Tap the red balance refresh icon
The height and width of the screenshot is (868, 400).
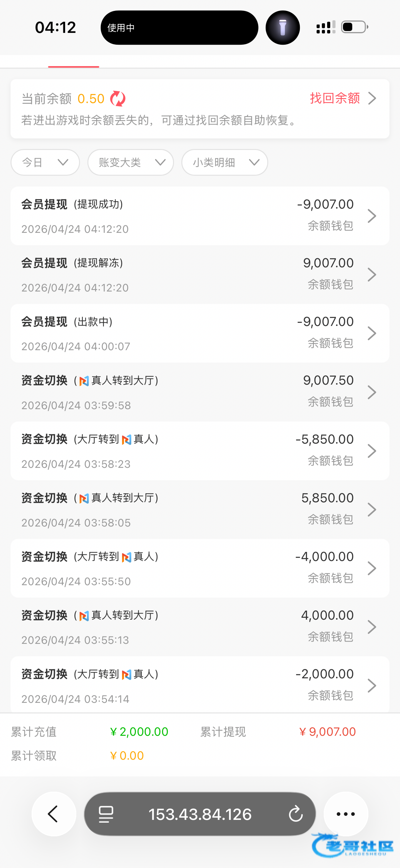118,99
